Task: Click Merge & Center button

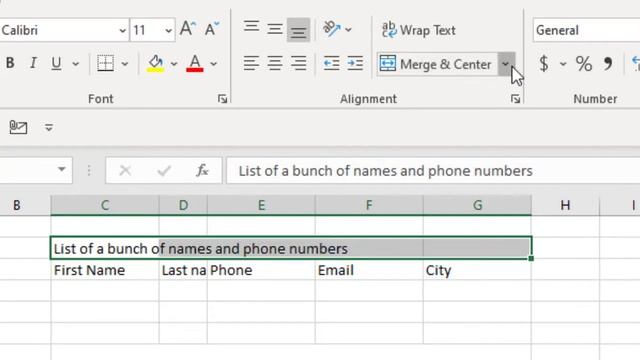Action: click(437, 64)
